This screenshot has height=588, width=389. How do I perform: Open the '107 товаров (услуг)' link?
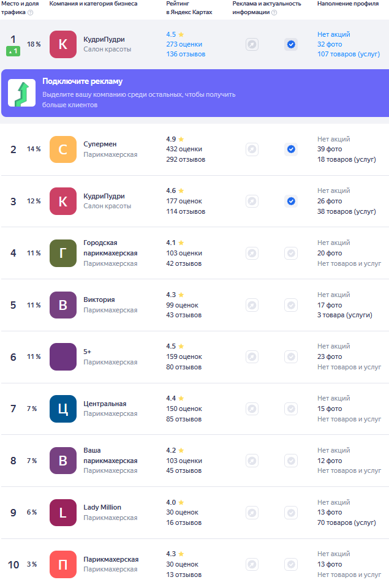click(x=349, y=54)
